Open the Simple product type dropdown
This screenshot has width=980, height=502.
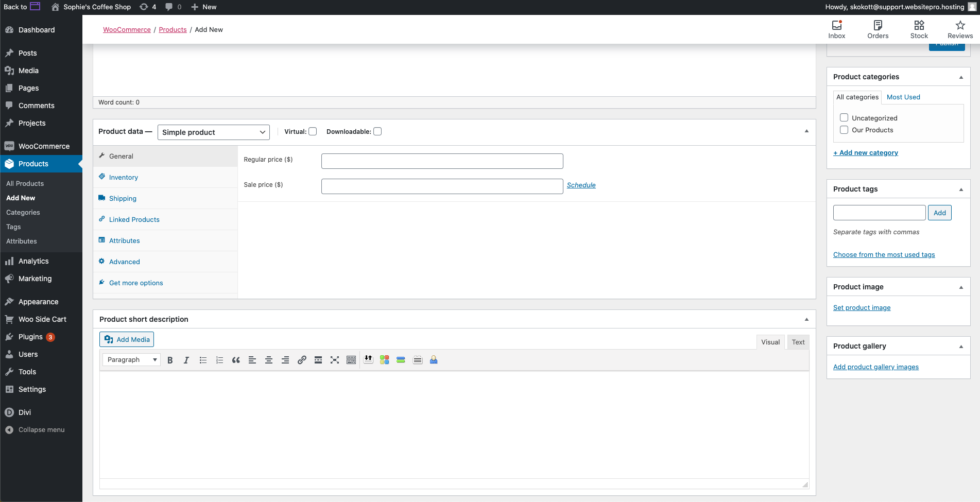coord(213,132)
